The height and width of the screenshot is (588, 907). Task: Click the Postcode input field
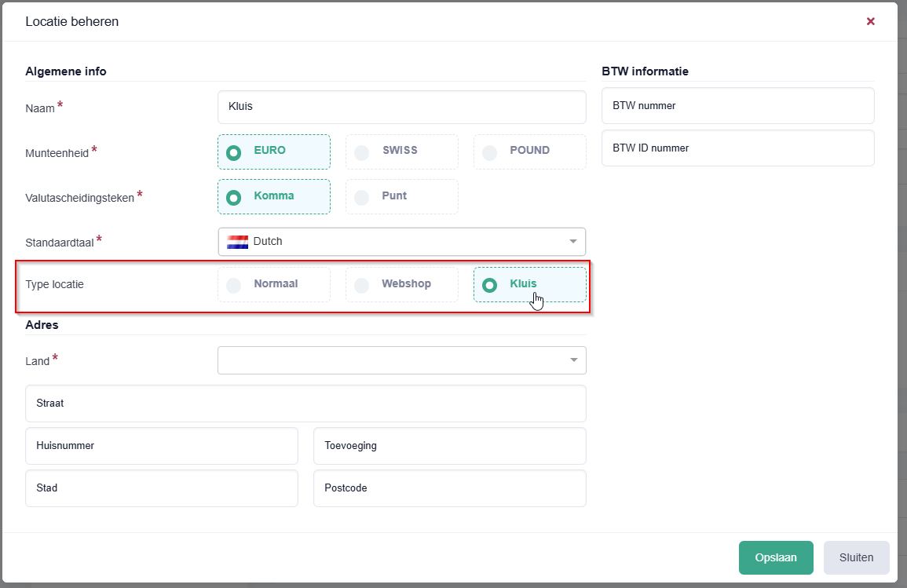449,488
